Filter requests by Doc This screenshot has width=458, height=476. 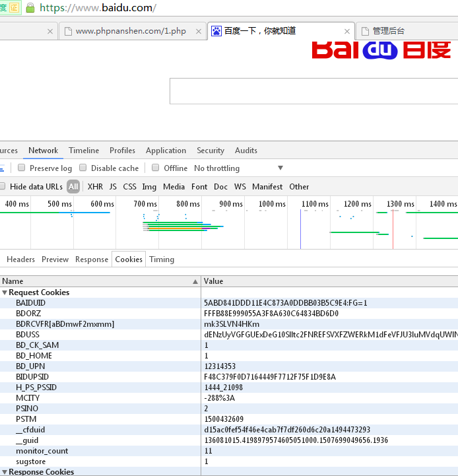coord(220,187)
